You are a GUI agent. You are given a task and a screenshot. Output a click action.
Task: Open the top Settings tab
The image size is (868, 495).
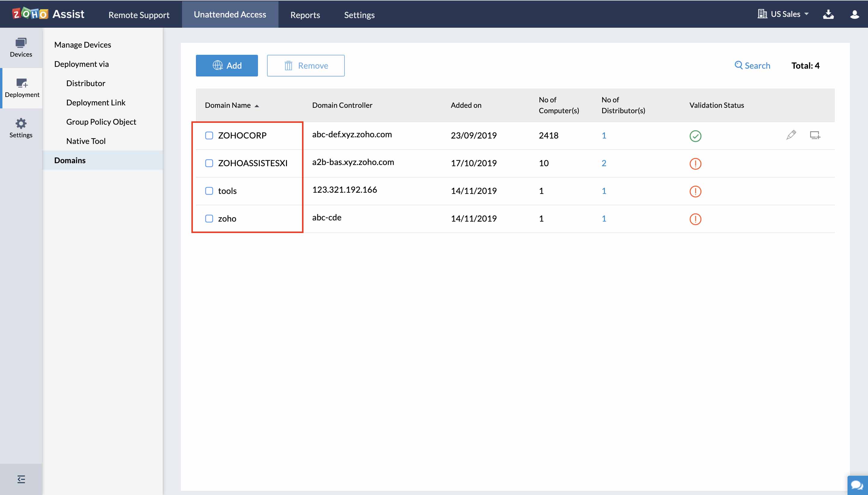pos(359,15)
